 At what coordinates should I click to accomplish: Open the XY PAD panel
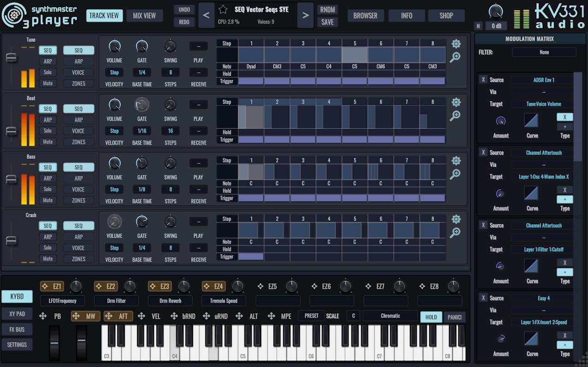(x=17, y=314)
